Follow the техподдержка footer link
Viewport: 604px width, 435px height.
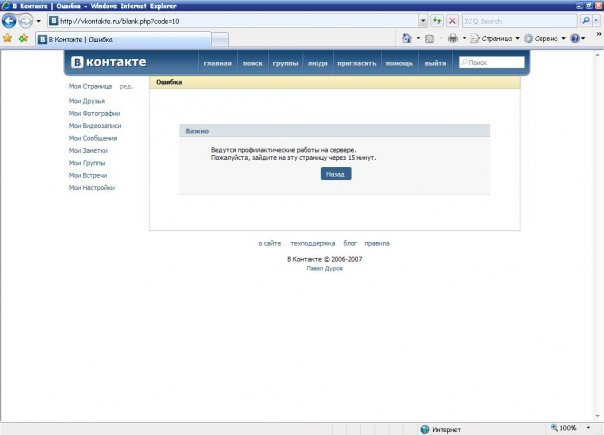point(313,243)
